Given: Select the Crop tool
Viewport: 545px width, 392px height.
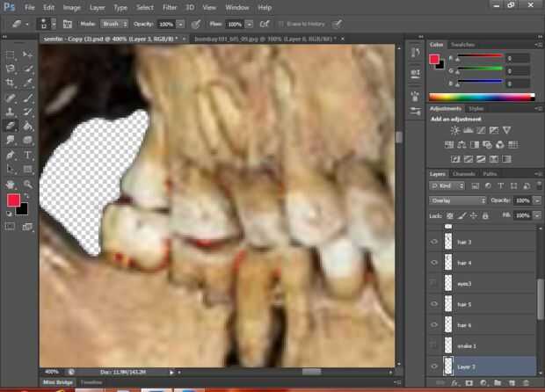Looking at the screenshot, I should tap(10, 83).
